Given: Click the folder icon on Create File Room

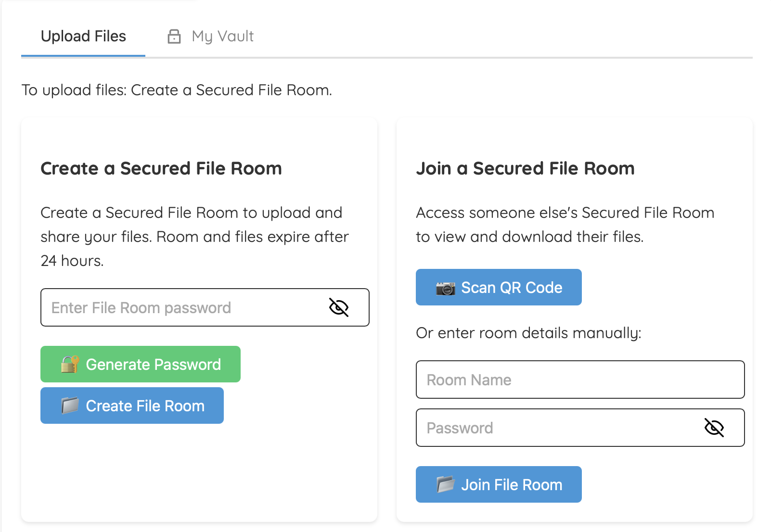Looking at the screenshot, I should pos(70,405).
